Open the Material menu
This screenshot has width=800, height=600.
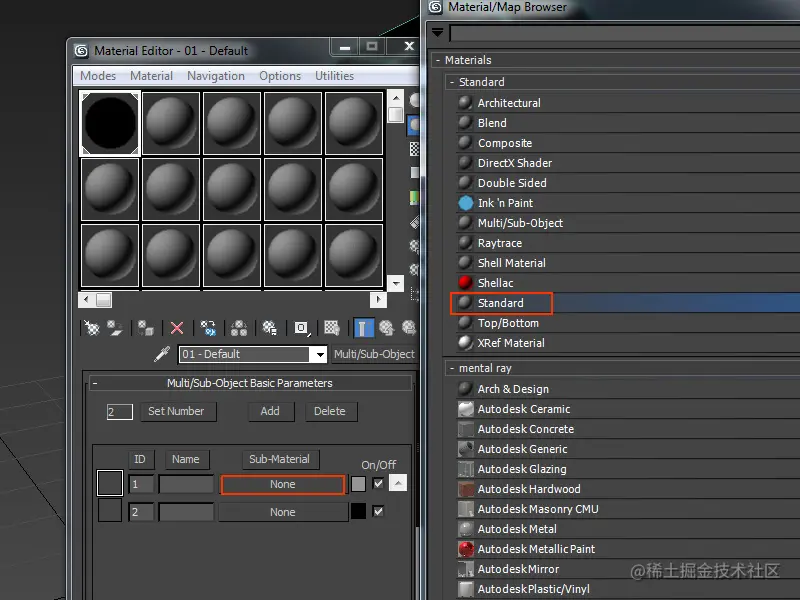(x=152, y=76)
